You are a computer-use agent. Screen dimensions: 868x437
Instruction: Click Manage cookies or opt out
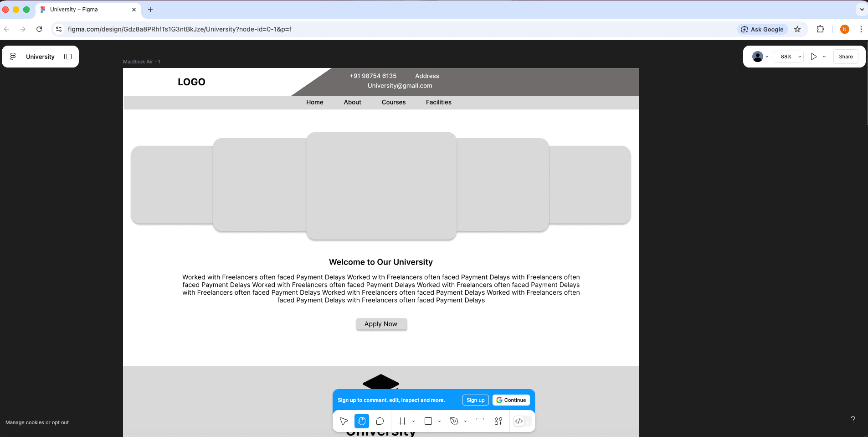point(37,422)
